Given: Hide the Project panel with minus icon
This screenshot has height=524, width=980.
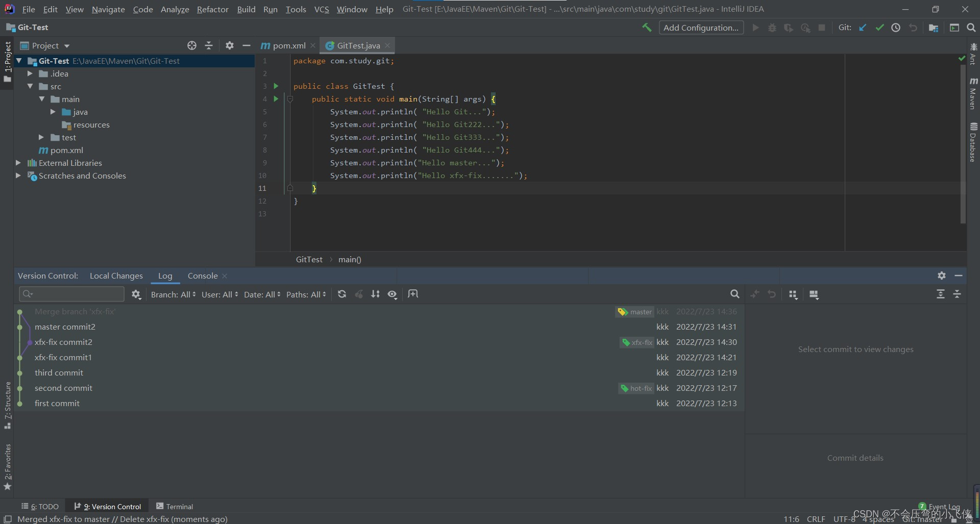Looking at the screenshot, I should (x=247, y=45).
